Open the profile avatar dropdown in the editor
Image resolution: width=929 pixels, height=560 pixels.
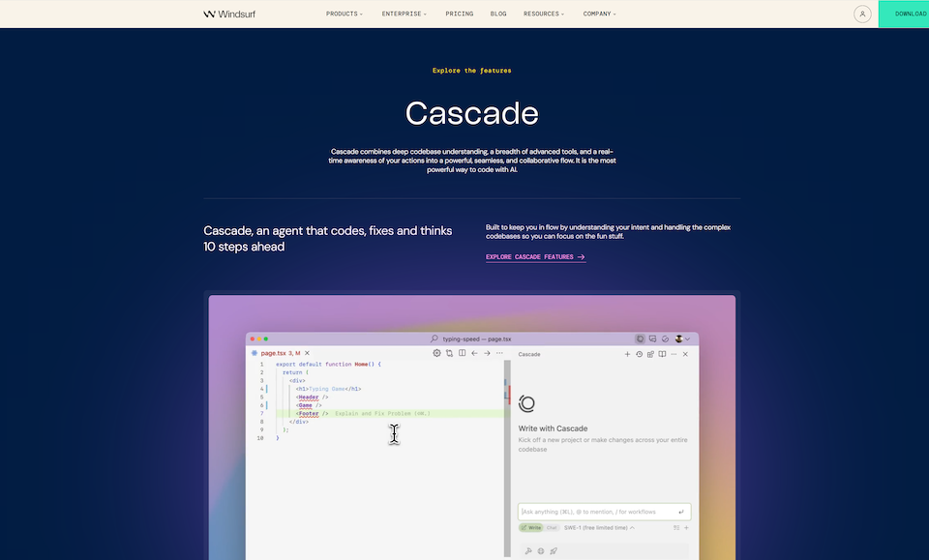(682, 339)
